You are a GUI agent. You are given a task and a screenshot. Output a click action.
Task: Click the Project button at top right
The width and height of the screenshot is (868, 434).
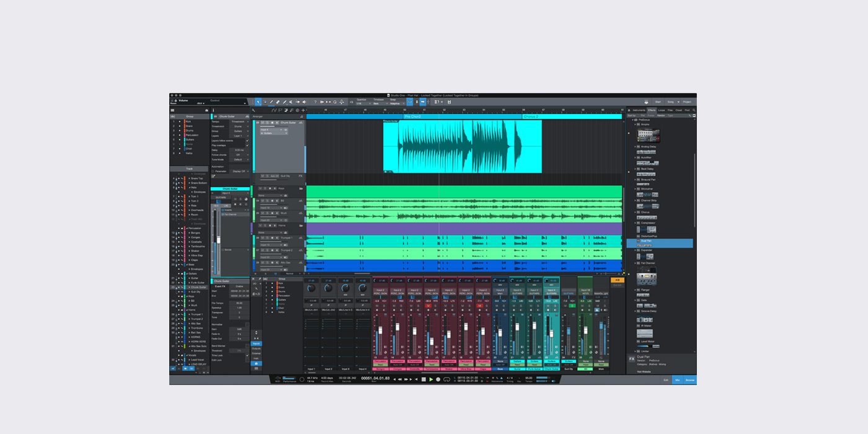point(687,102)
